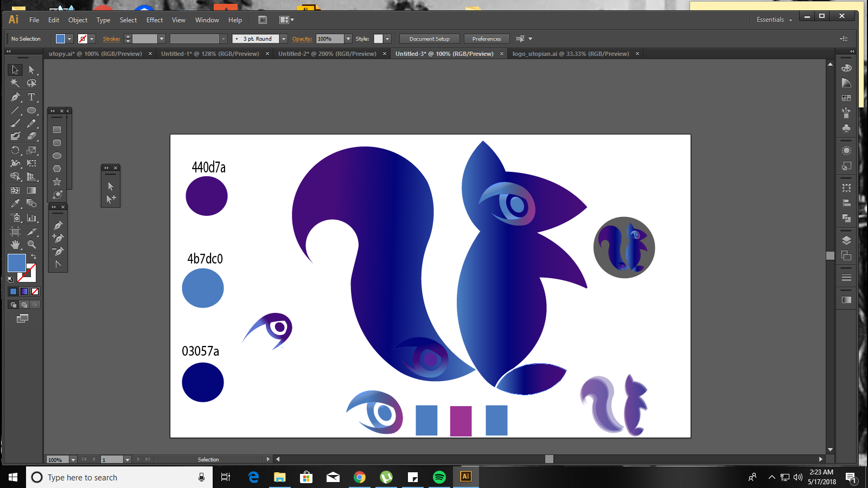Select the Selection tool
Image resolution: width=868 pixels, height=488 pixels.
(x=15, y=70)
